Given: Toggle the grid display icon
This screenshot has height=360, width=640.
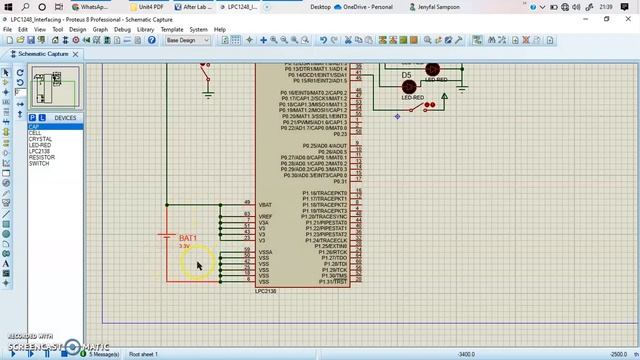Looking at the screenshot, I should (x=236, y=40).
